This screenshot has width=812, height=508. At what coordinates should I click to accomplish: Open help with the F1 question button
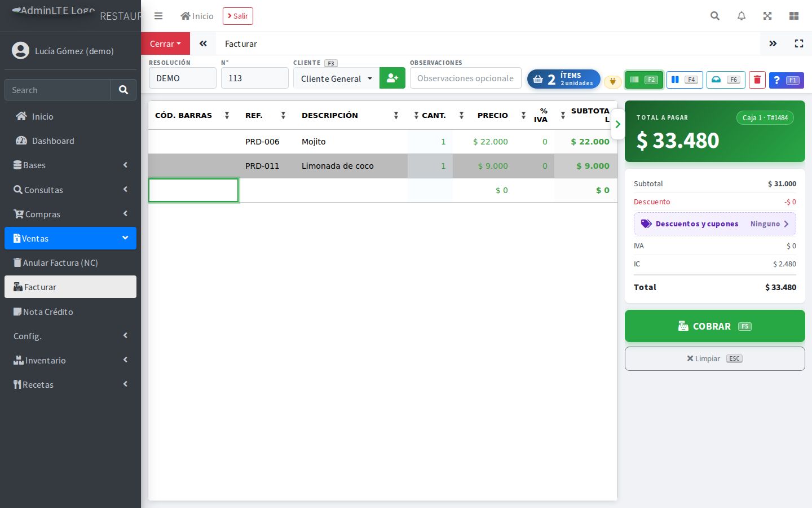[786, 80]
